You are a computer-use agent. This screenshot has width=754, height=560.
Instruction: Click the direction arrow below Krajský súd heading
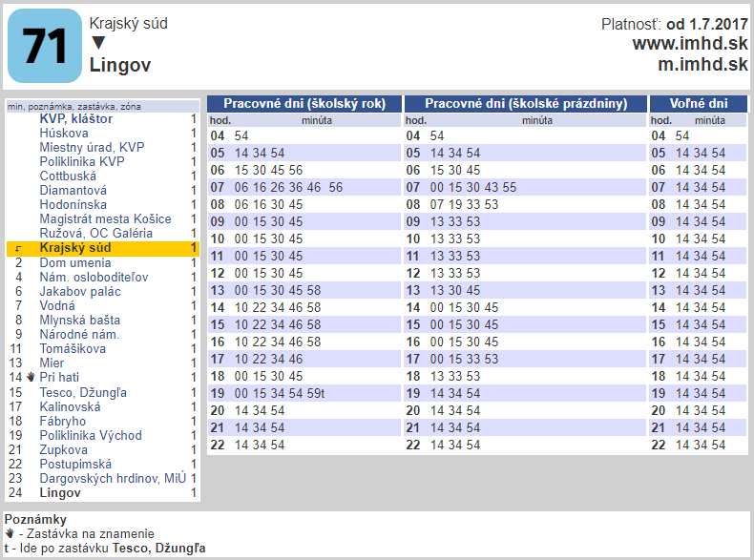pos(97,43)
